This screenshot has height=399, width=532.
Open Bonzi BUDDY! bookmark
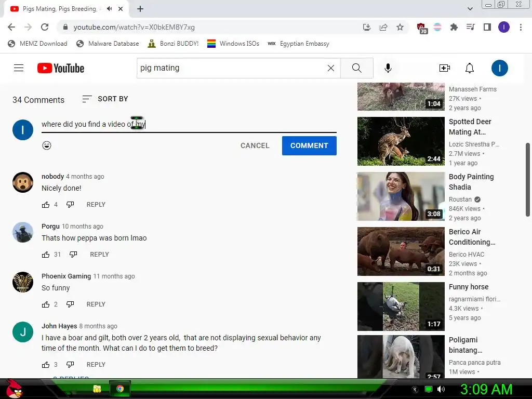pyautogui.click(x=173, y=44)
